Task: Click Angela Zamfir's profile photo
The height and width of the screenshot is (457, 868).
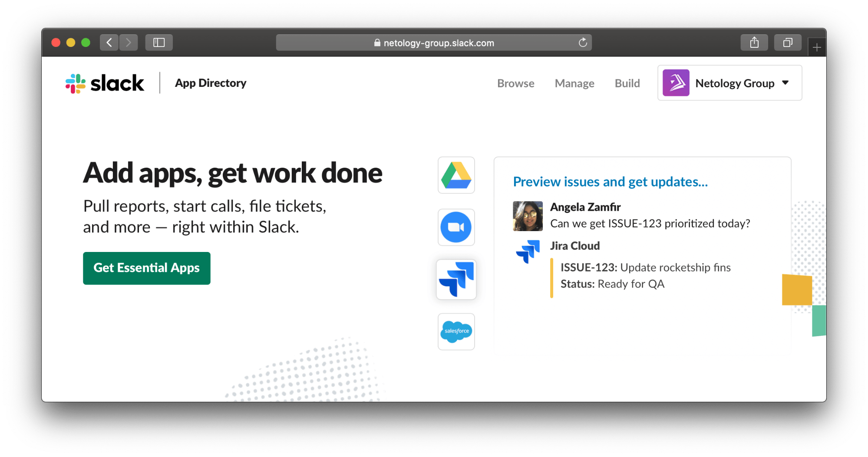Action: (x=527, y=216)
